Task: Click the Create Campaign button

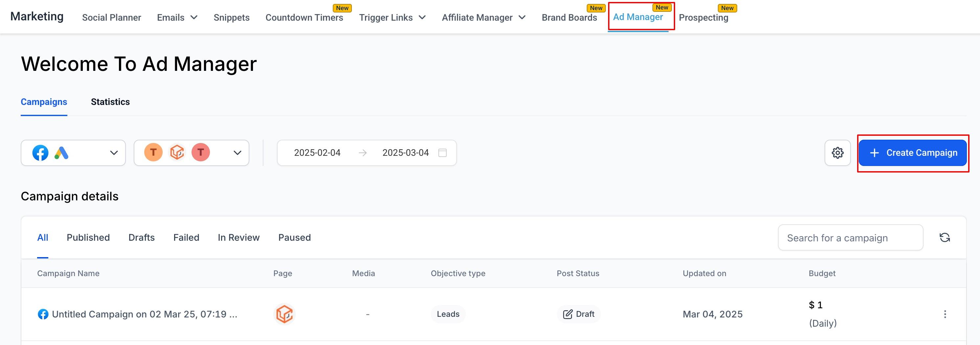Action: pos(912,153)
